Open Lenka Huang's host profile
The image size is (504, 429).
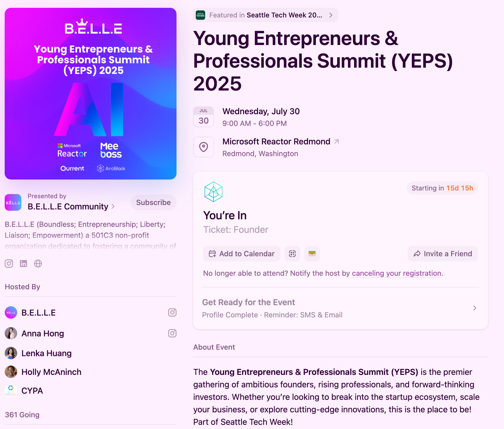46,353
